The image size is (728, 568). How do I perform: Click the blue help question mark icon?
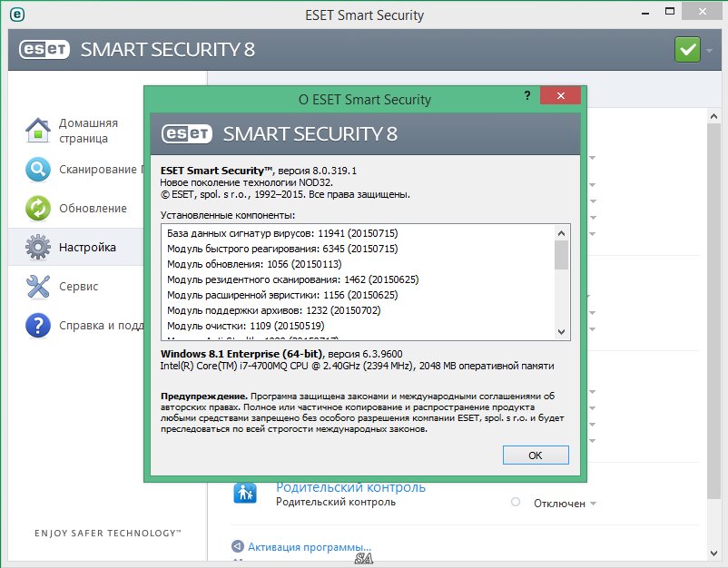point(38,326)
